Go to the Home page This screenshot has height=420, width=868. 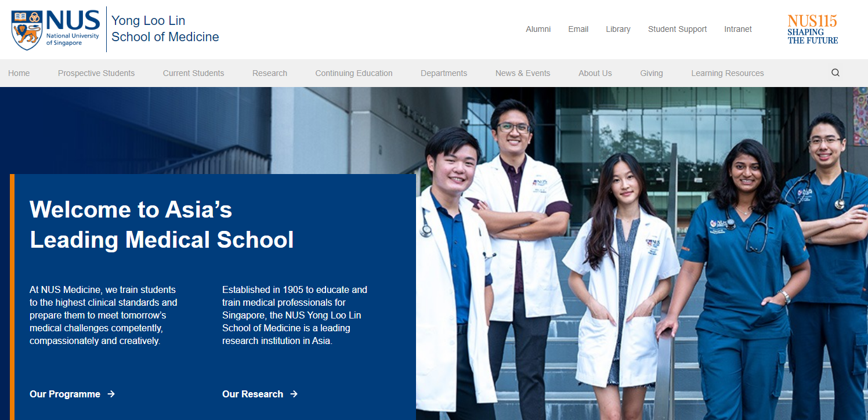(x=19, y=73)
